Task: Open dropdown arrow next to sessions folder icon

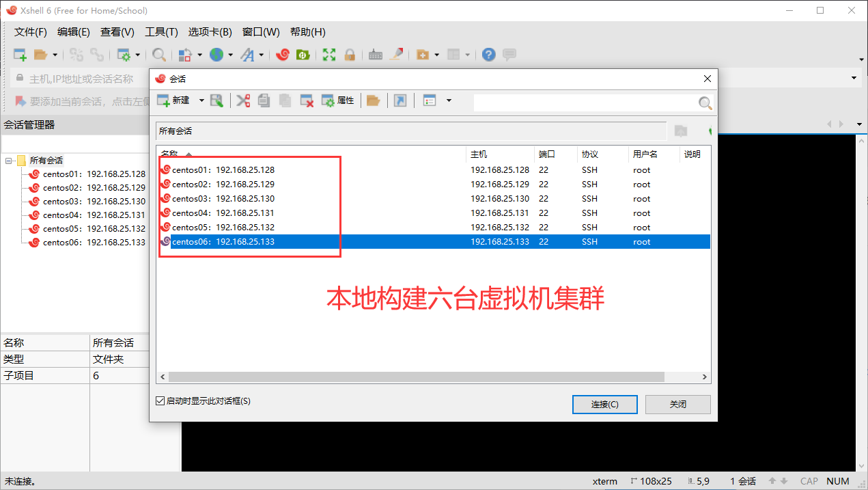Action: point(55,55)
